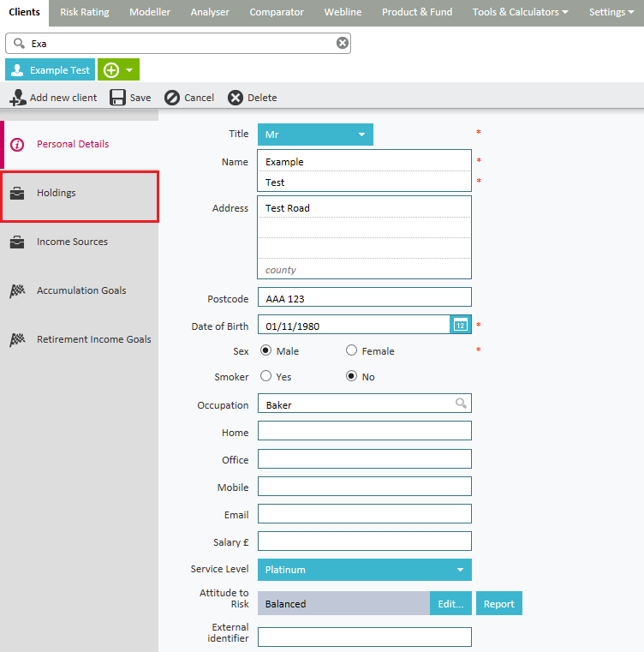Select Male sex radio button
The width and height of the screenshot is (644, 652).
[265, 350]
